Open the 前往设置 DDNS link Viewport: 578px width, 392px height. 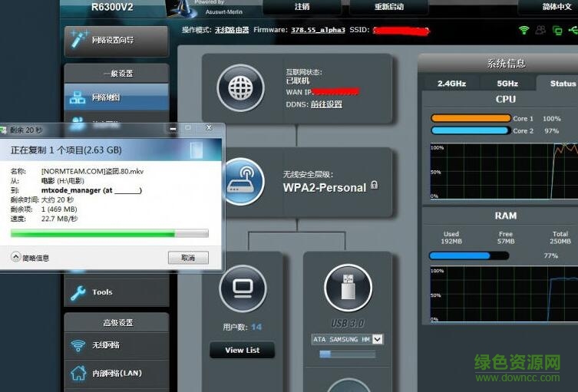[x=326, y=104]
